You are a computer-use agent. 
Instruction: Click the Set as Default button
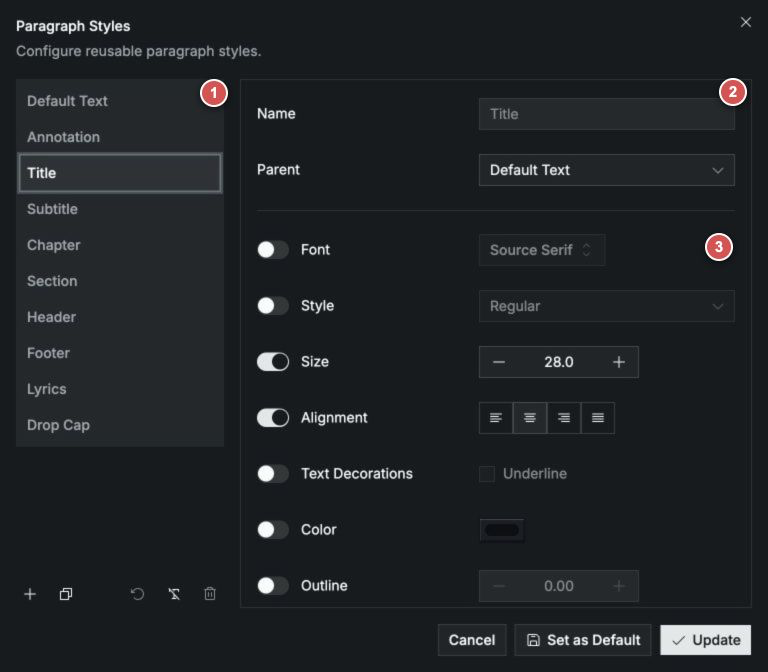pos(583,640)
